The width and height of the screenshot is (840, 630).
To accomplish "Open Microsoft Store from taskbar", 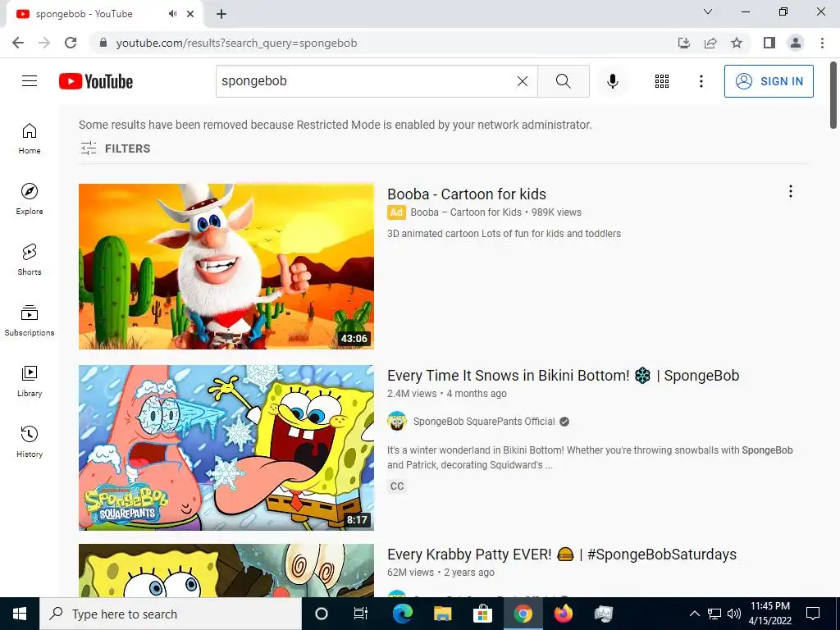I will tap(482, 614).
